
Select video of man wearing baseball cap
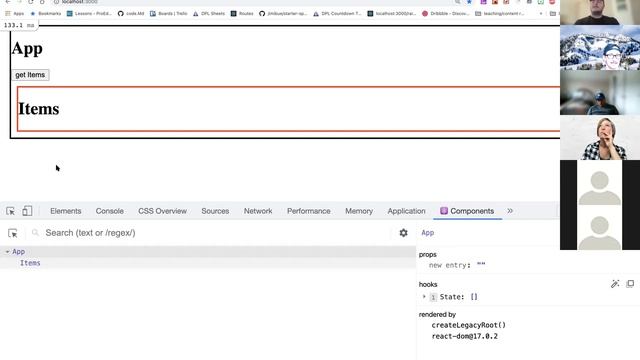point(600,93)
